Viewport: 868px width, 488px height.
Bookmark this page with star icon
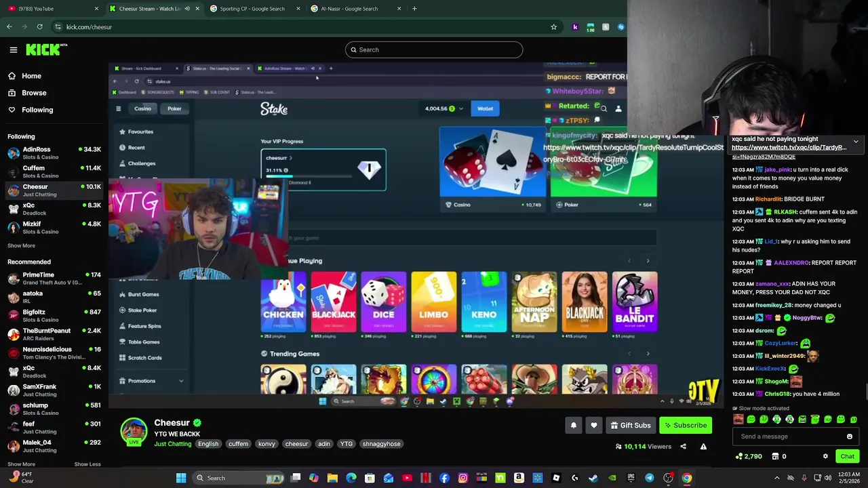coord(553,27)
